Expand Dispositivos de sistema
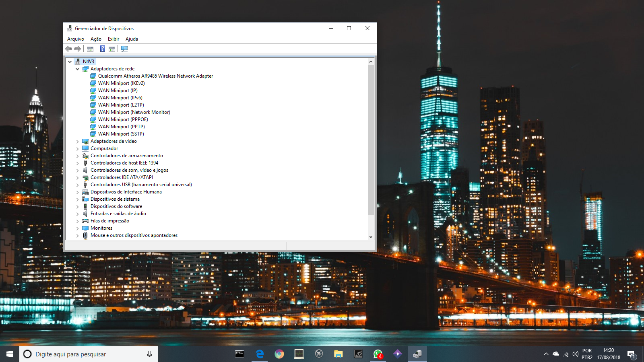The width and height of the screenshot is (644, 362). click(x=78, y=200)
